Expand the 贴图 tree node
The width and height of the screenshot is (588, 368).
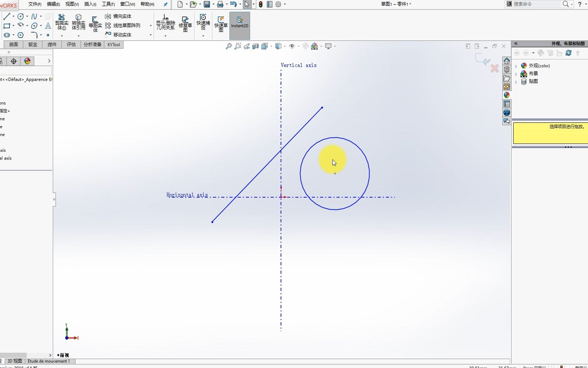pyautogui.click(x=516, y=81)
